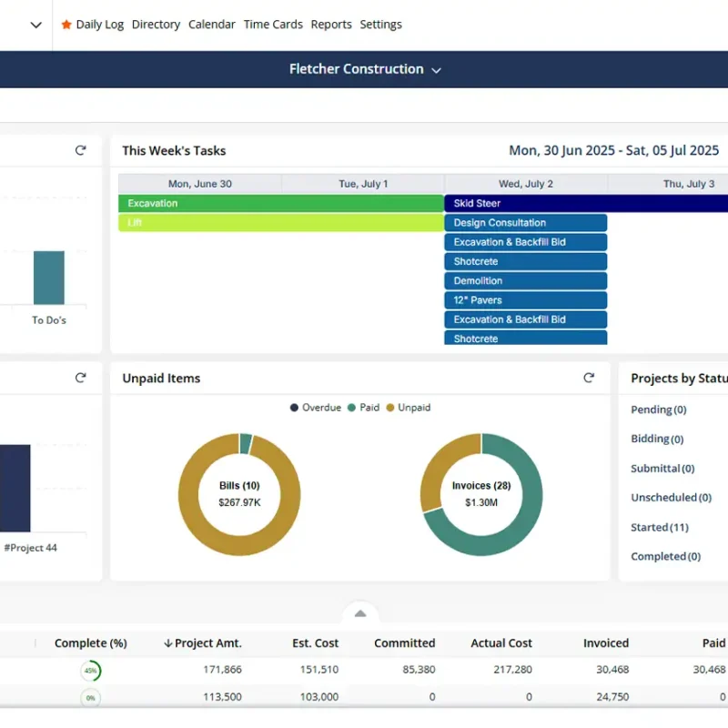
Task: Click Est. Cost value 103,000
Action: 319,697
